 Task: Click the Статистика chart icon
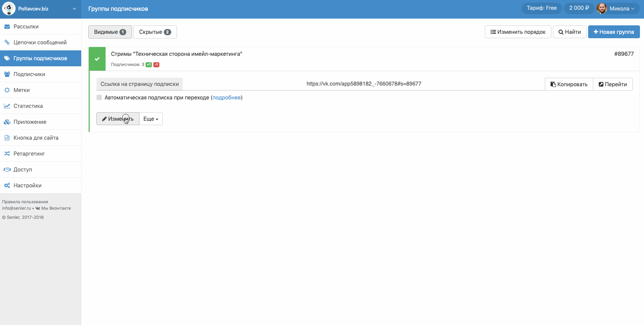7,106
